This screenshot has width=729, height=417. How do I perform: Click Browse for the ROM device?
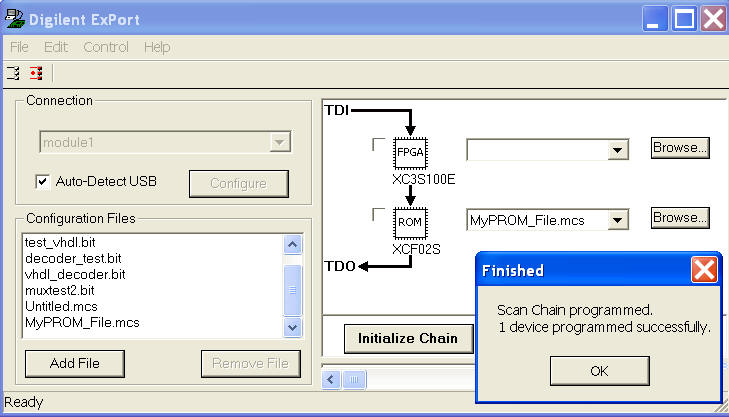[x=680, y=218]
